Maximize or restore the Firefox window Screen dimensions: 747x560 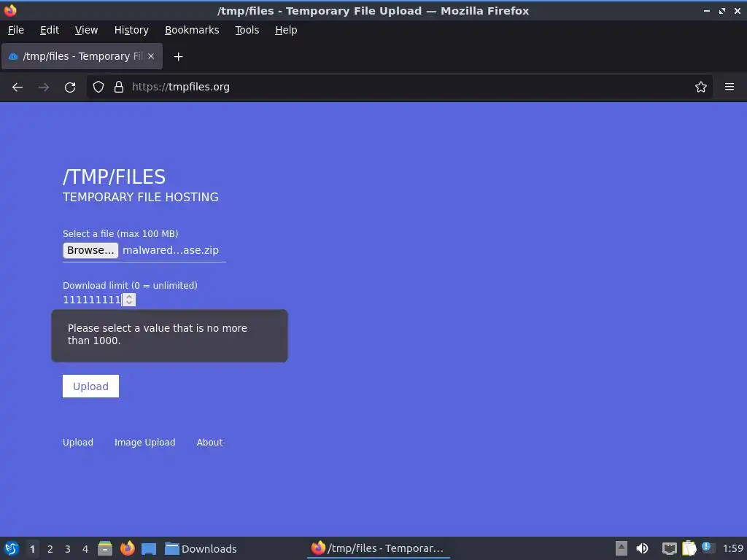tap(722, 10)
